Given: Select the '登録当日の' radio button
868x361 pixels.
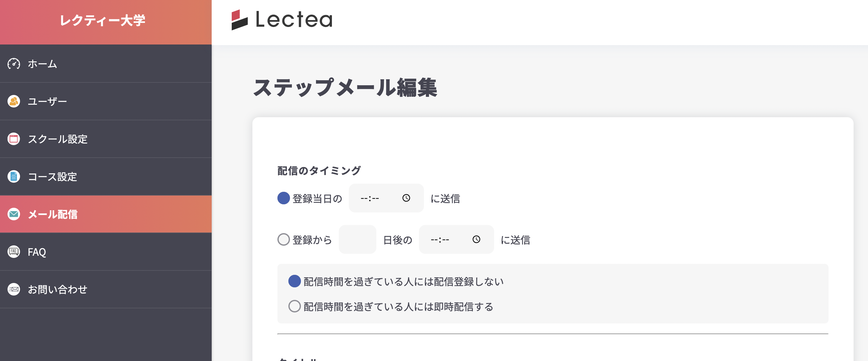Looking at the screenshot, I should [x=284, y=198].
